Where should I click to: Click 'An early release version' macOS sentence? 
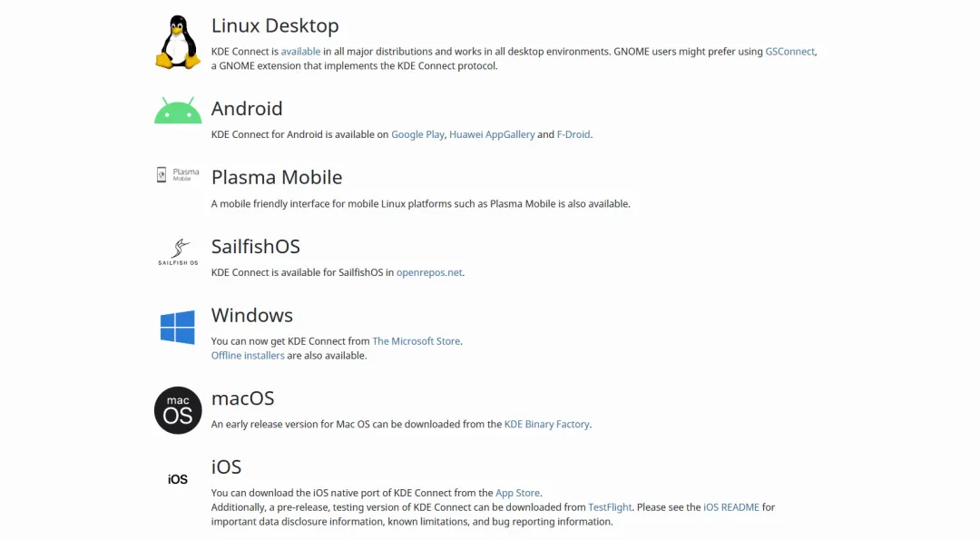pyautogui.click(x=401, y=425)
